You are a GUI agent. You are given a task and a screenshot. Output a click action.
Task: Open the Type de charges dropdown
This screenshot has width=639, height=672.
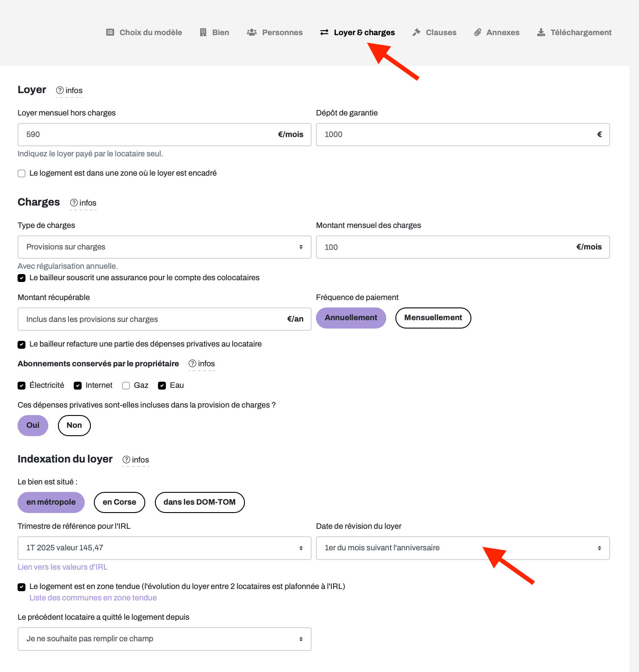165,247
